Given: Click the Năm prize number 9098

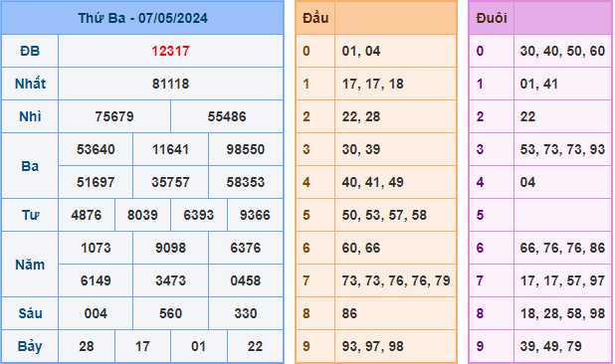Looking at the screenshot, I should pyautogui.click(x=170, y=248).
